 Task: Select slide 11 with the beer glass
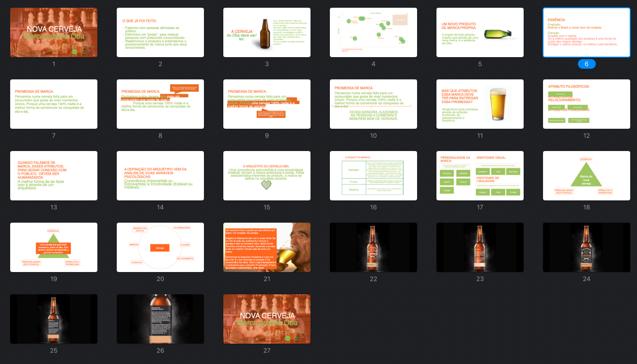[480, 104]
